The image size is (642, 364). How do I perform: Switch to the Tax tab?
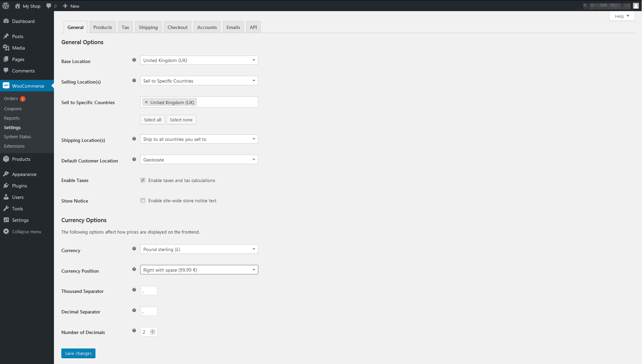point(125,27)
